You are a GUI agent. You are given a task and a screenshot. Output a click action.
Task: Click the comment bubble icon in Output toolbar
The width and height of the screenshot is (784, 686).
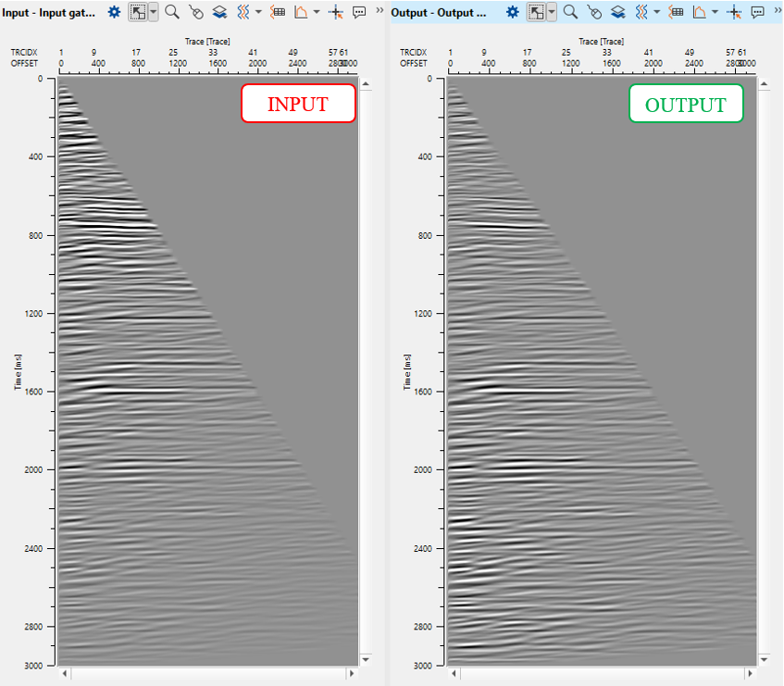click(x=758, y=12)
